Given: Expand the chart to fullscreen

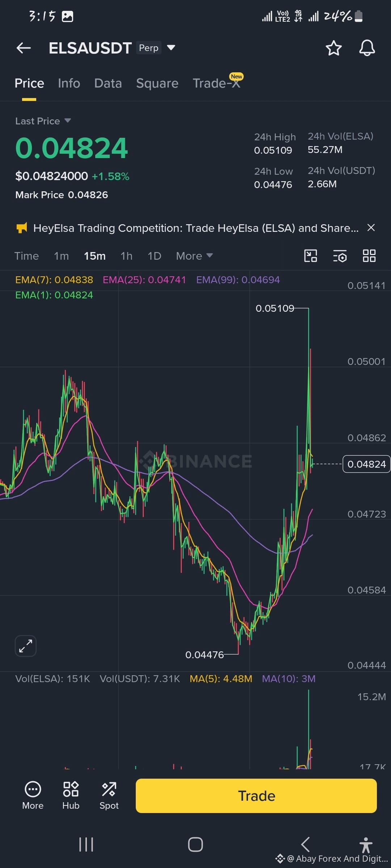Looking at the screenshot, I should click(25, 646).
